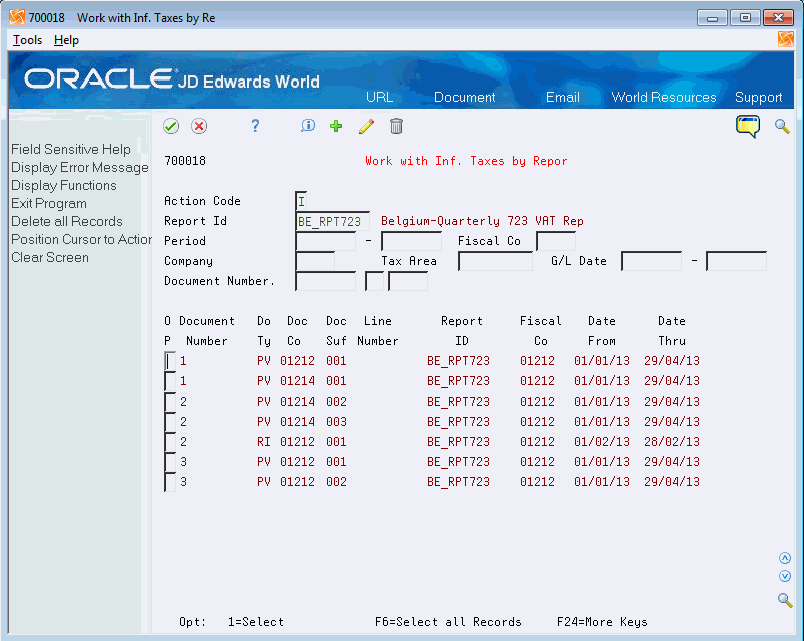Click Clear Screen link
This screenshot has width=804, height=641.
click(50, 257)
